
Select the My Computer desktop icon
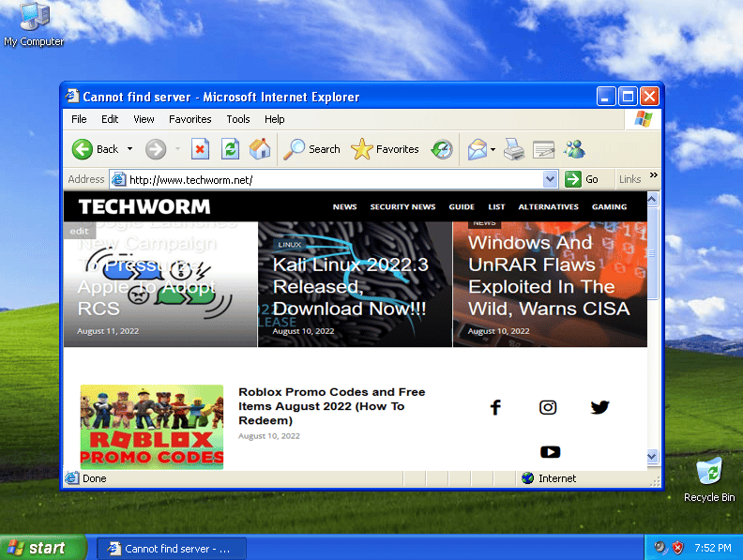(34, 24)
